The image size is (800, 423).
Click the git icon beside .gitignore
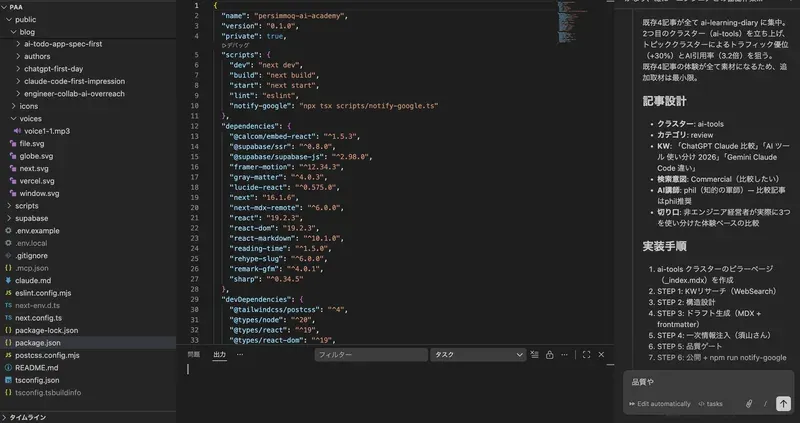[x=8, y=256]
